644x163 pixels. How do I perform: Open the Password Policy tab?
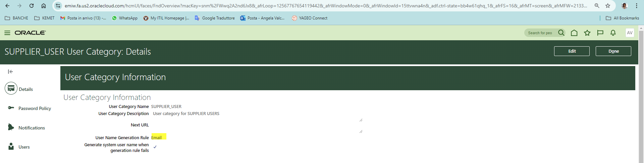[35, 108]
